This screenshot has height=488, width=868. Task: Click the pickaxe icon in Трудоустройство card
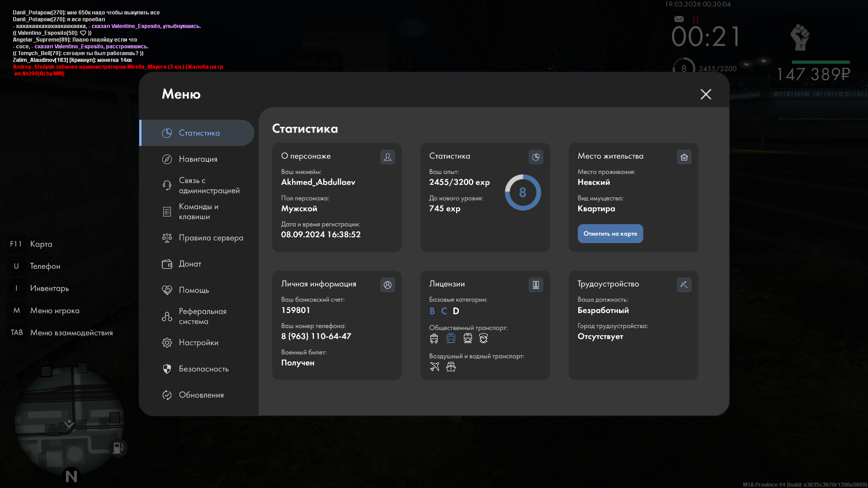tap(684, 285)
